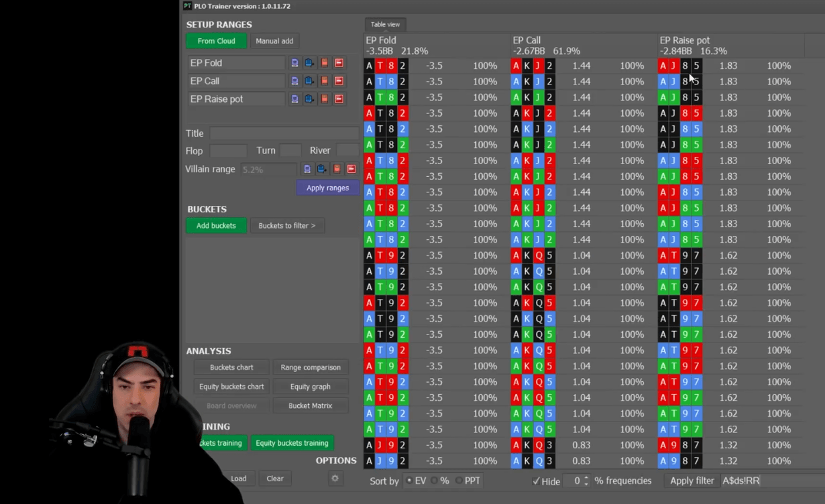The width and height of the screenshot is (825, 504).
Task: Open the gear settings icon under OPTIONS
Action: click(335, 478)
